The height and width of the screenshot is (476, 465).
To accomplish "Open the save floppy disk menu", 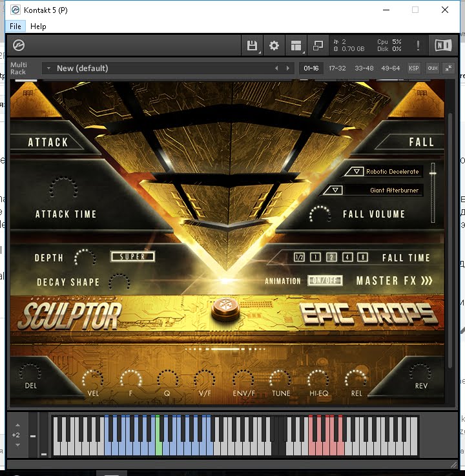I will point(253,46).
